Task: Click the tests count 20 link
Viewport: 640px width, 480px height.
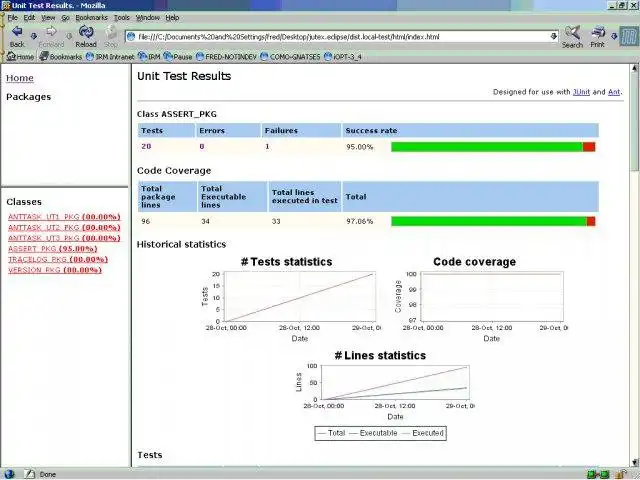Action: pos(146,146)
